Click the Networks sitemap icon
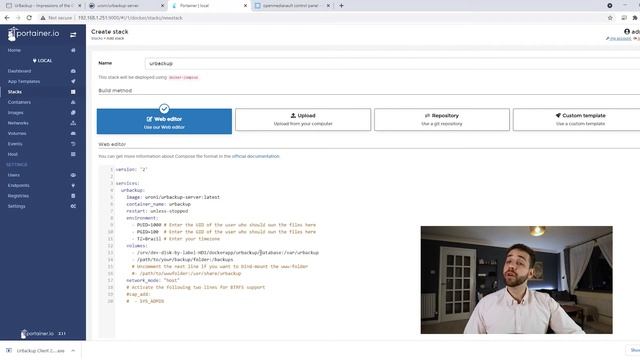 pos(73,123)
